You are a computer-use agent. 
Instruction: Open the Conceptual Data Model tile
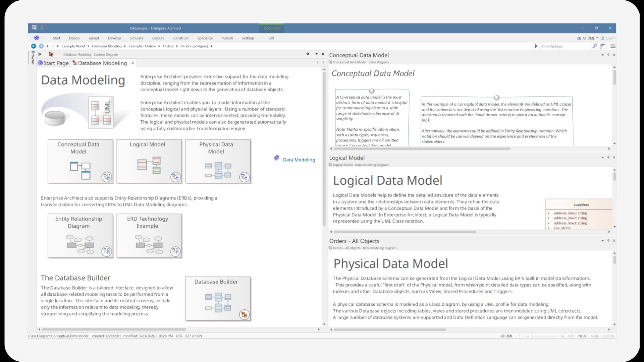coord(80,161)
